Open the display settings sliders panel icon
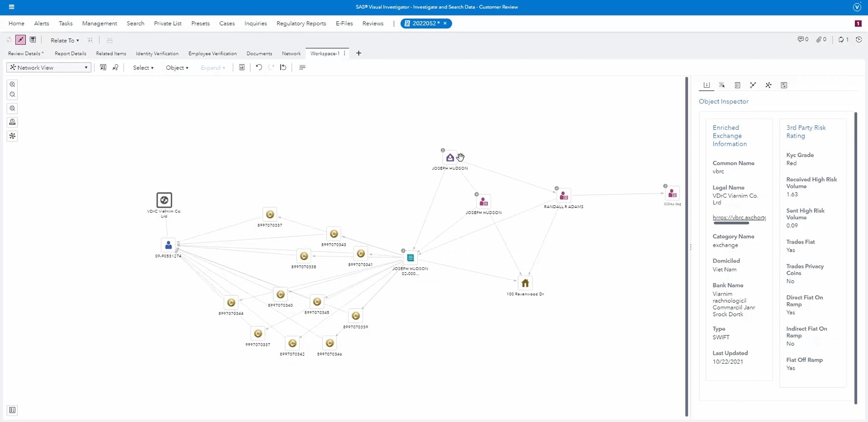The height and width of the screenshot is (422, 868). pos(784,85)
